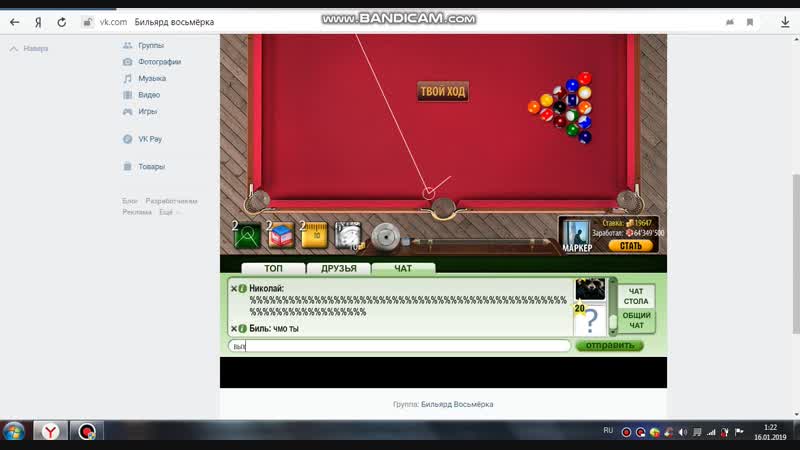Image resolution: width=800 pixels, height=450 pixels.
Task: Open unknown player question-mark avatar
Action: 590,320
